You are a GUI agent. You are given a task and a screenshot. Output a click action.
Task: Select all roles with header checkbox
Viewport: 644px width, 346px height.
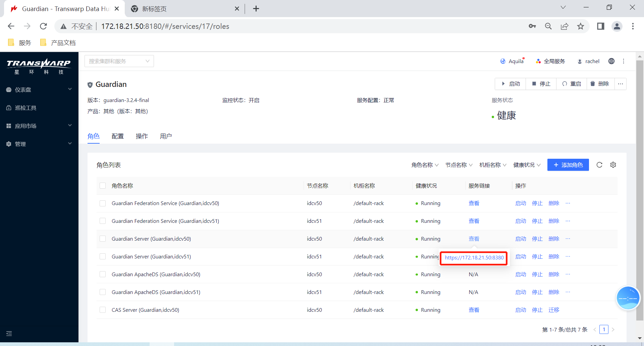pos(103,186)
